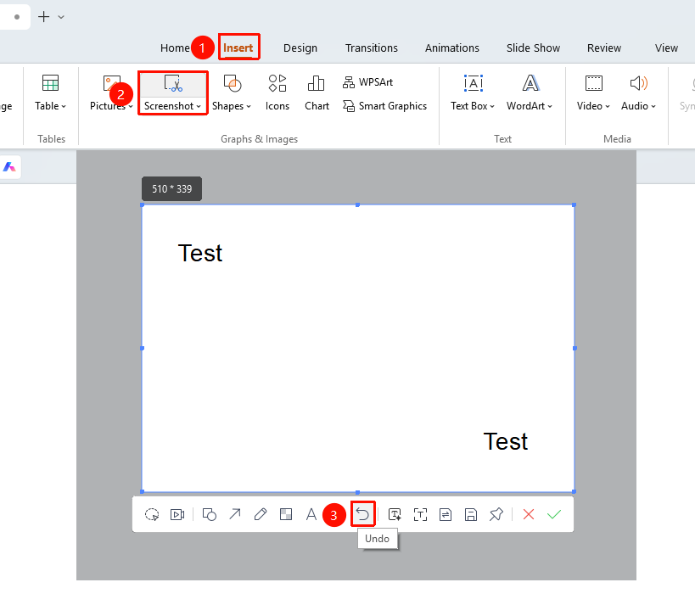This screenshot has width=695, height=616.
Task: Switch to the Design tab
Action: [x=300, y=48]
